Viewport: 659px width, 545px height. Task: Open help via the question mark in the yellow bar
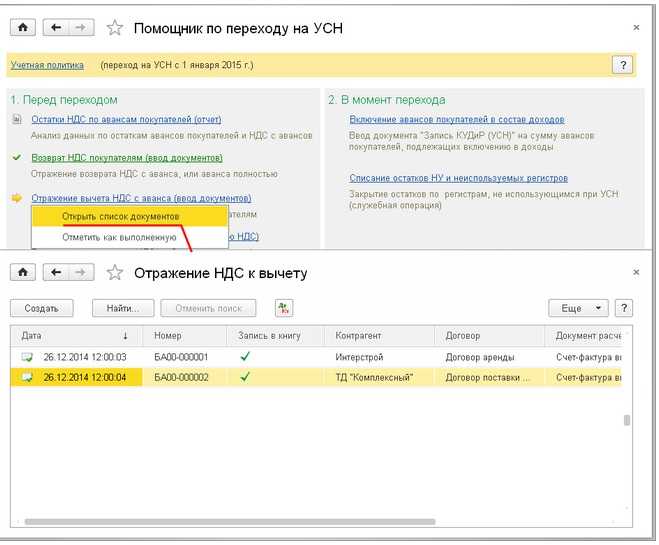(x=623, y=65)
